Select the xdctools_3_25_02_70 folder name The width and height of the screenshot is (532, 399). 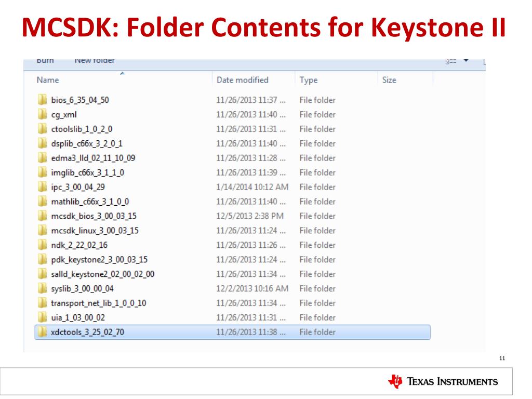click(87, 332)
